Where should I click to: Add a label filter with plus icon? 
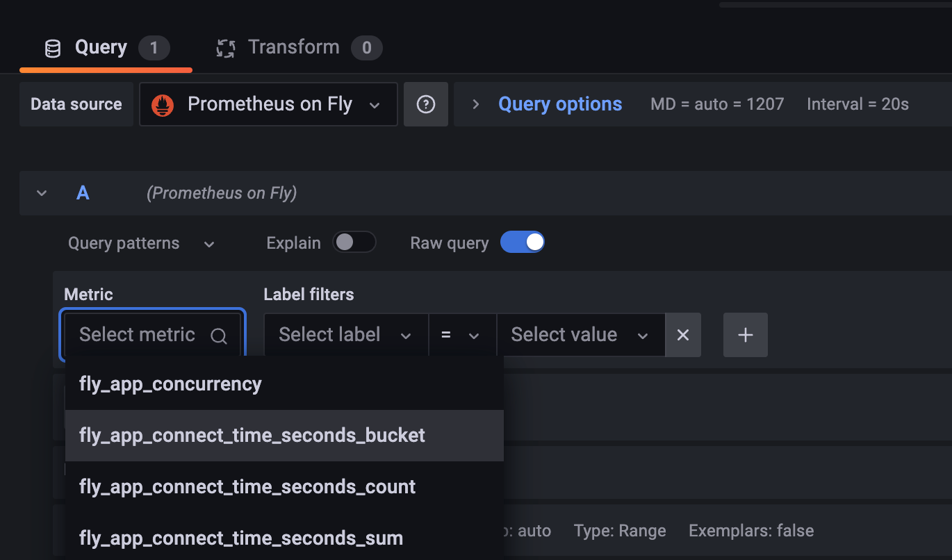pos(746,335)
